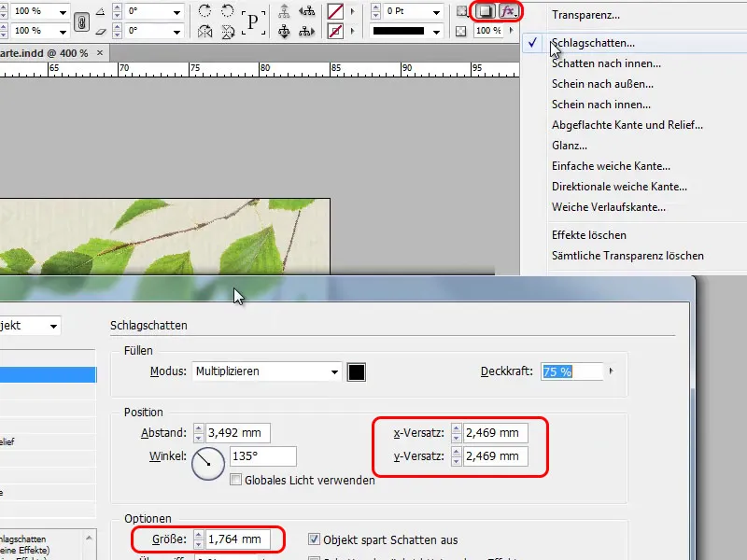
Task: Click the shear angle icon
Action: 101,32
